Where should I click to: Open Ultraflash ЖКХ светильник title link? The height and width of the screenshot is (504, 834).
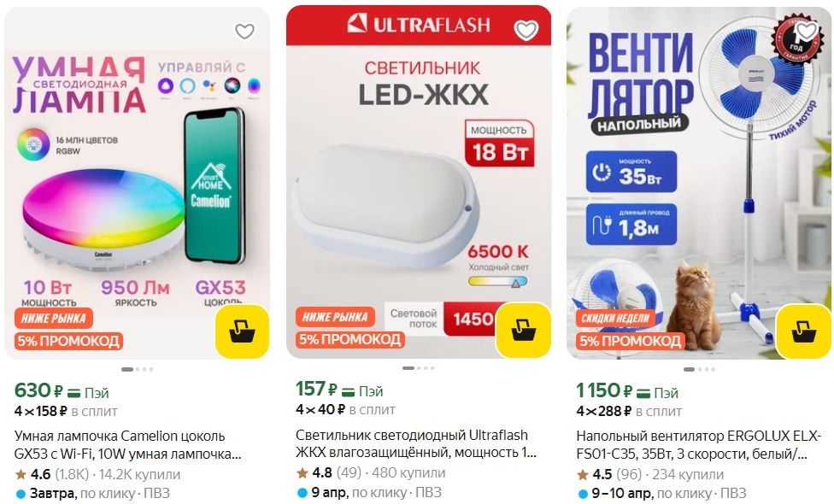point(416,443)
